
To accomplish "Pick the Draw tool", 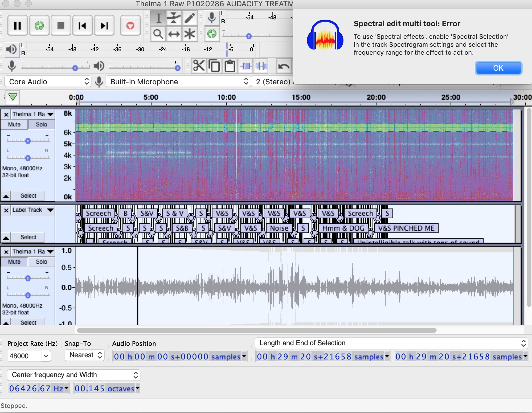I will pyautogui.click(x=190, y=18).
